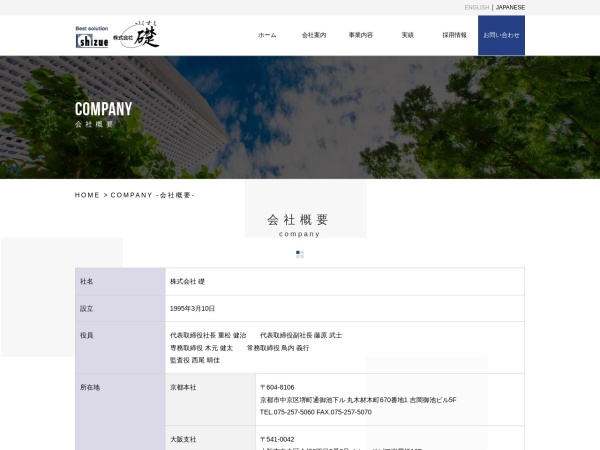Screen dimensions: 600x450
Task: Open the ホーム menu item
Action: (x=267, y=35)
